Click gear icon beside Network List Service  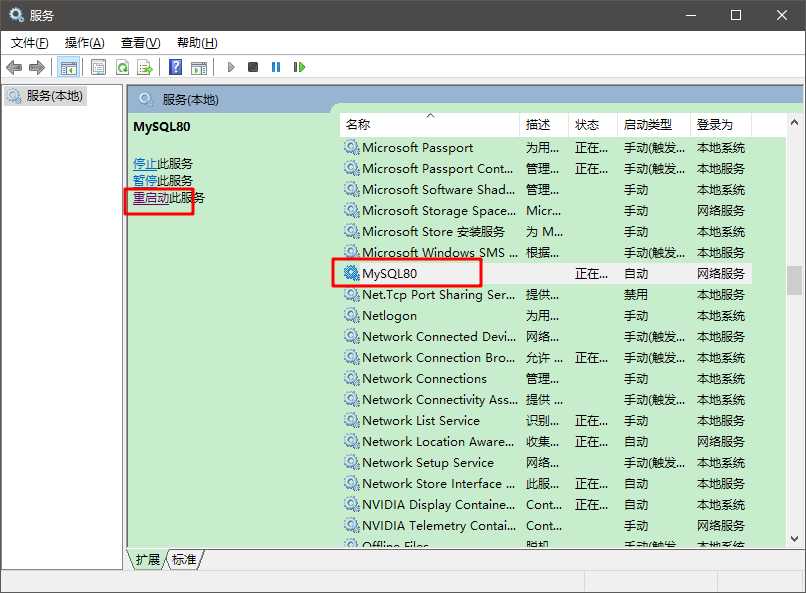[x=352, y=420]
